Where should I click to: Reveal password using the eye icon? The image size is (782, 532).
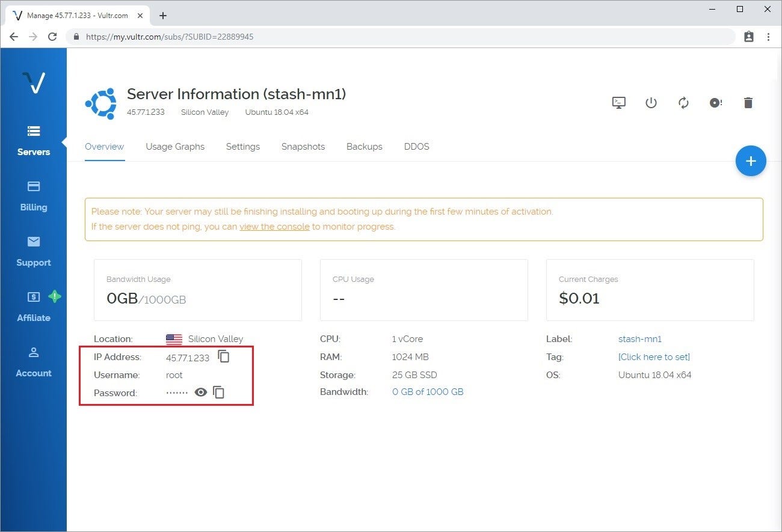(x=201, y=393)
